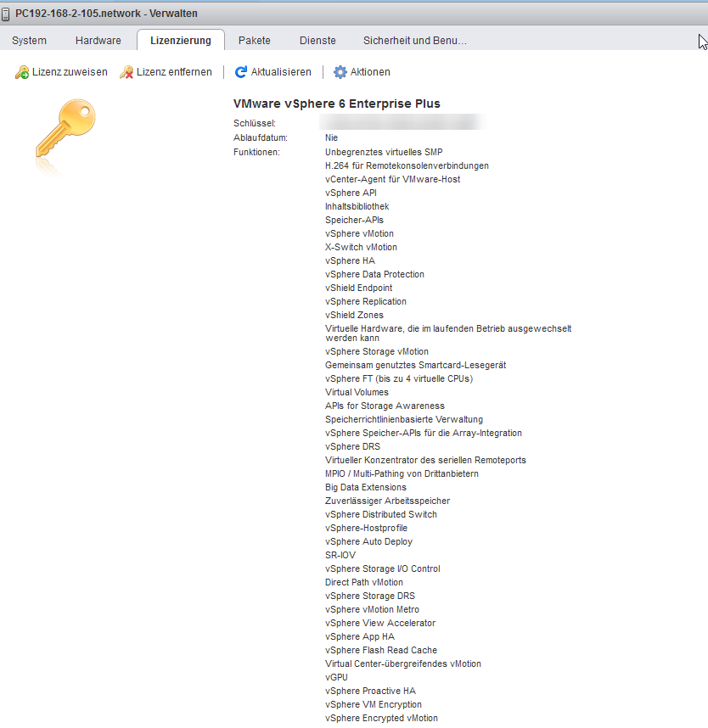Go to the Dienste tab

(317, 41)
